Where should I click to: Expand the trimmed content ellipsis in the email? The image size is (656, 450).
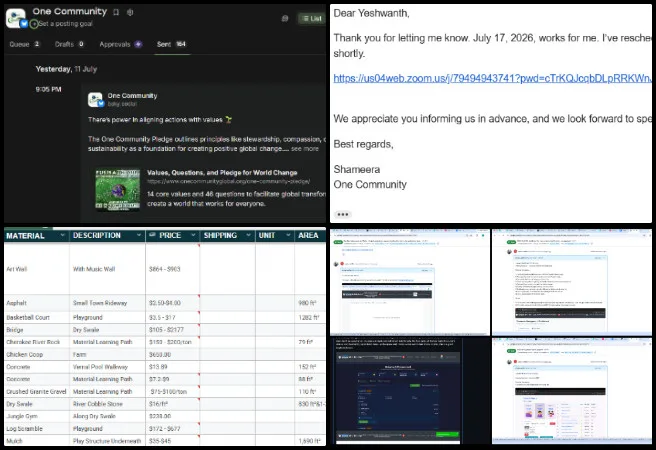tap(343, 215)
